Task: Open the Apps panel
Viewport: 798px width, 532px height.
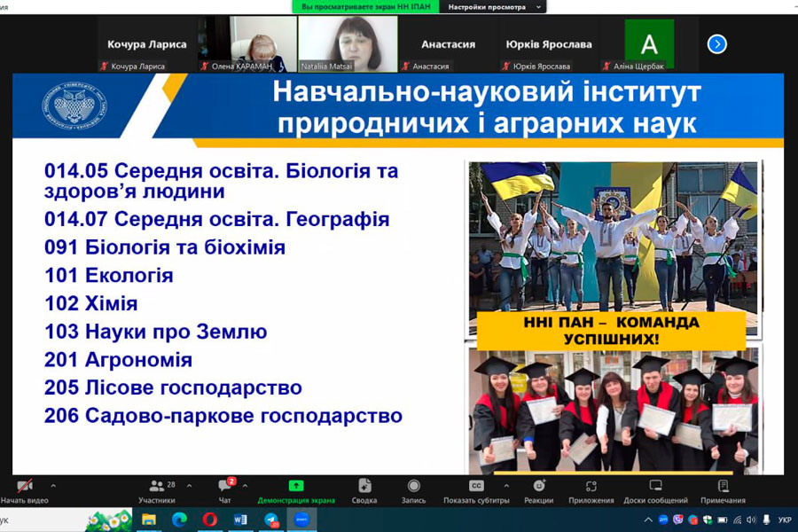Action: point(591,487)
